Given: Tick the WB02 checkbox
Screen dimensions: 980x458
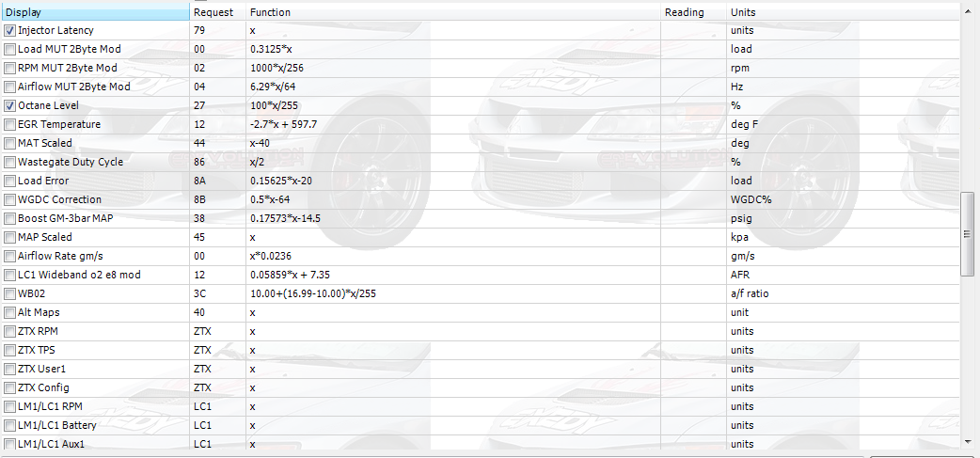Looking at the screenshot, I should tap(10, 294).
